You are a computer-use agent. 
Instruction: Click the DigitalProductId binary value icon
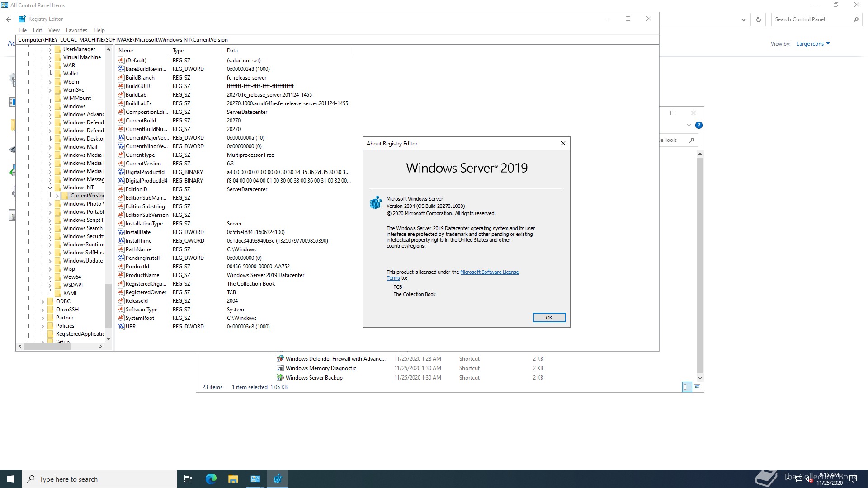pyautogui.click(x=121, y=172)
